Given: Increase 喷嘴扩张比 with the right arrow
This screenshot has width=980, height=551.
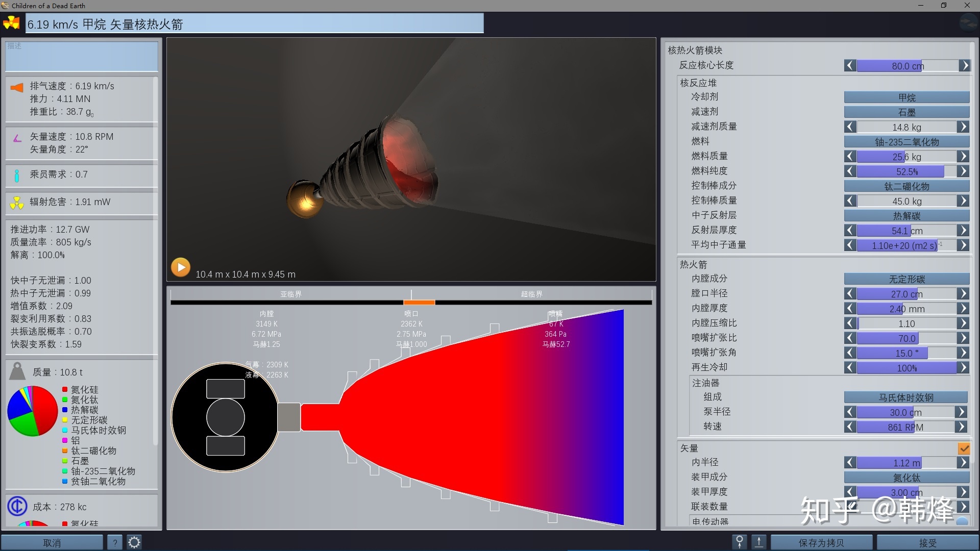Looking at the screenshot, I should (x=963, y=338).
